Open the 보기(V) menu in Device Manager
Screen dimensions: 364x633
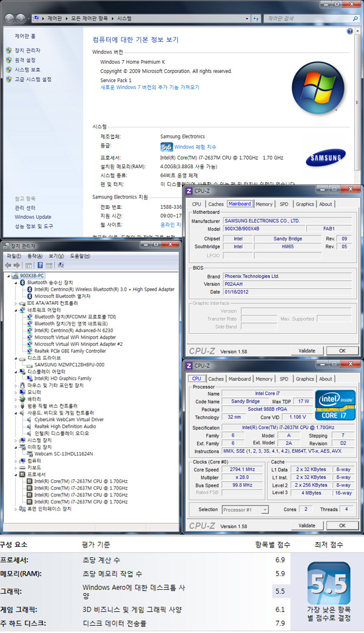tap(56, 256)
